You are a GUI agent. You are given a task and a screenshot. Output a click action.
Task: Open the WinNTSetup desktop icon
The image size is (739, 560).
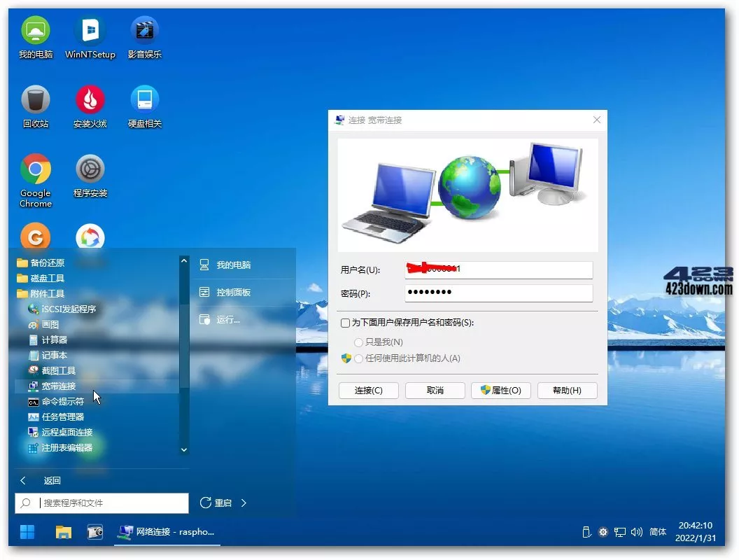click(90, 31)
